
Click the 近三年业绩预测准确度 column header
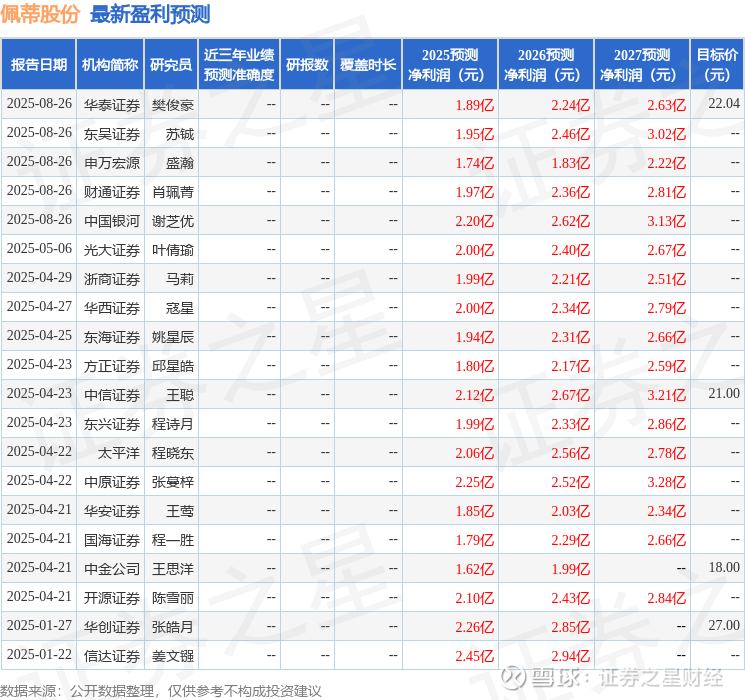coord(239,65)
